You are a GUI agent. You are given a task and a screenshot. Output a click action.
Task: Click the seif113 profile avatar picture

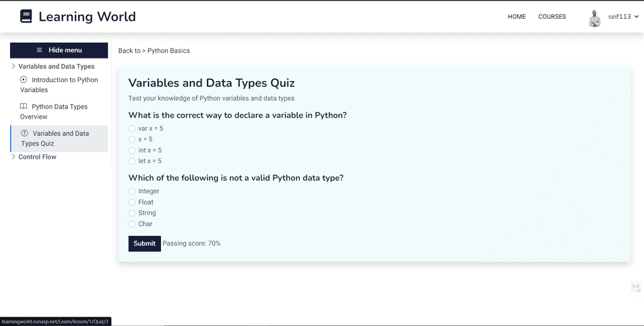(x=594, y=18)
